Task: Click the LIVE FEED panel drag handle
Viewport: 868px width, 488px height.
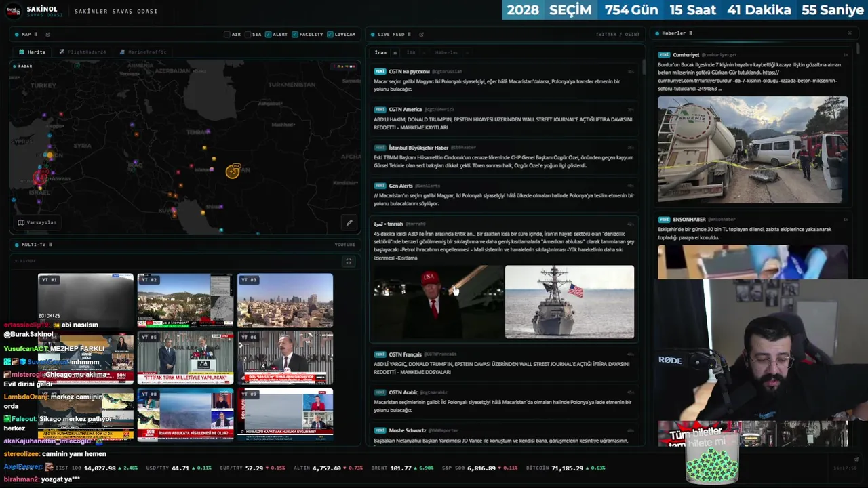Action: [409, 34]
